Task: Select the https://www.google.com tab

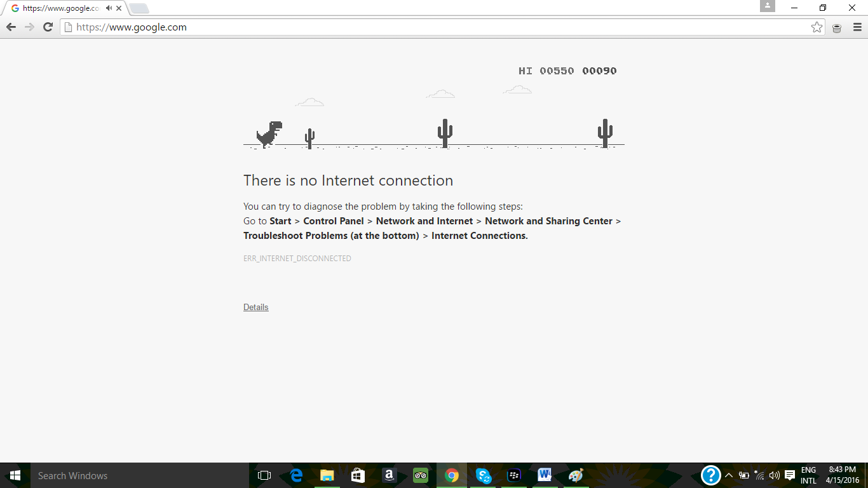Action: tap(66, 8)
